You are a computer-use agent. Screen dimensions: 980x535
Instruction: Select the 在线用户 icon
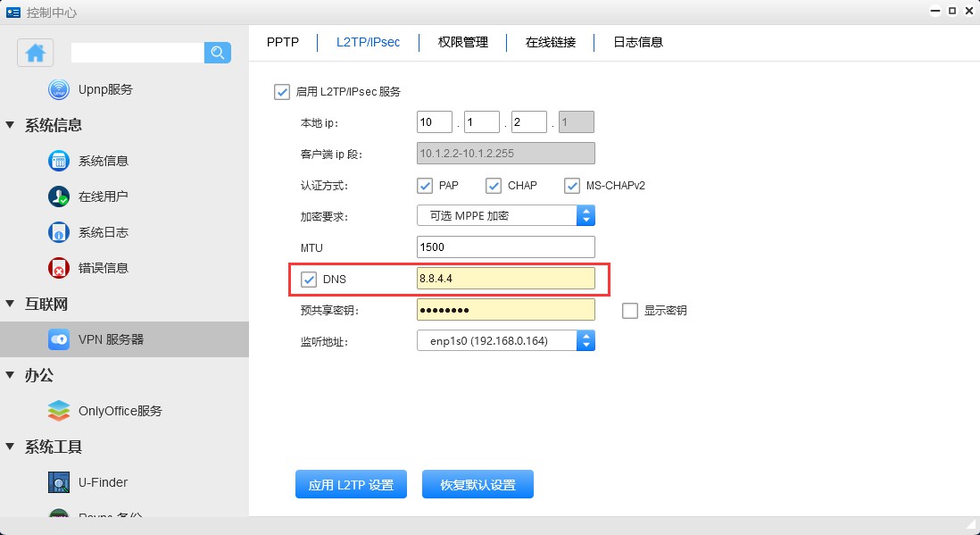coord(59,196)
